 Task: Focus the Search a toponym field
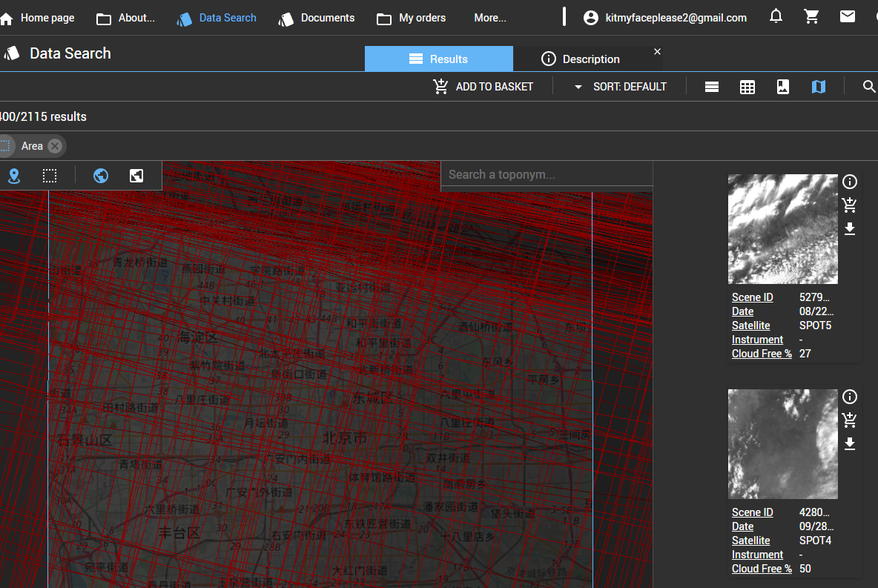tap(547, 175)
